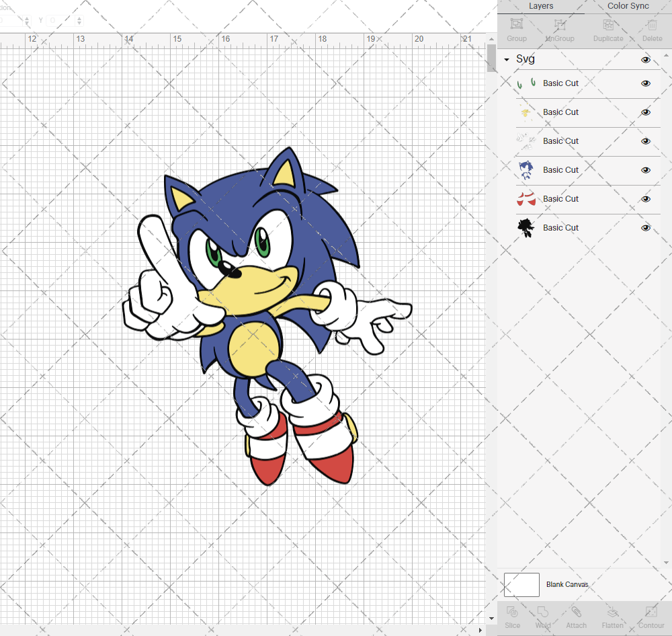Select the Group icon in Layers panel

516,28
